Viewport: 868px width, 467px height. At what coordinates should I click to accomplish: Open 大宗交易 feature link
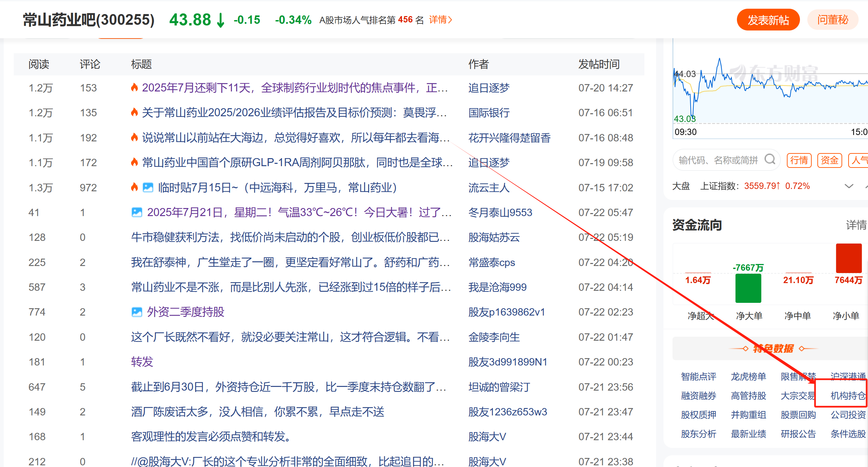[798, 396]
